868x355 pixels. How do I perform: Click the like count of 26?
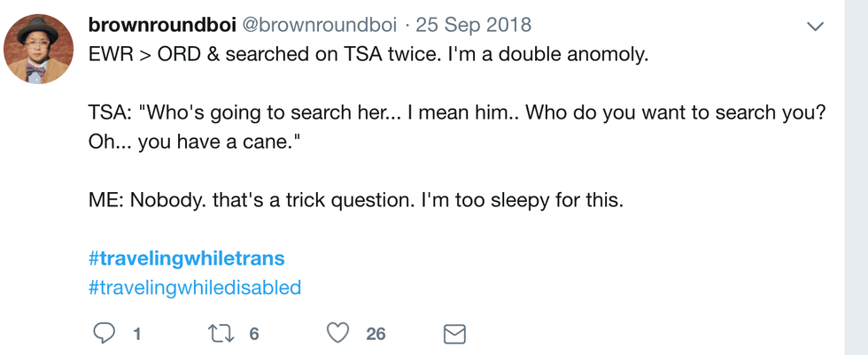[376, 334]
